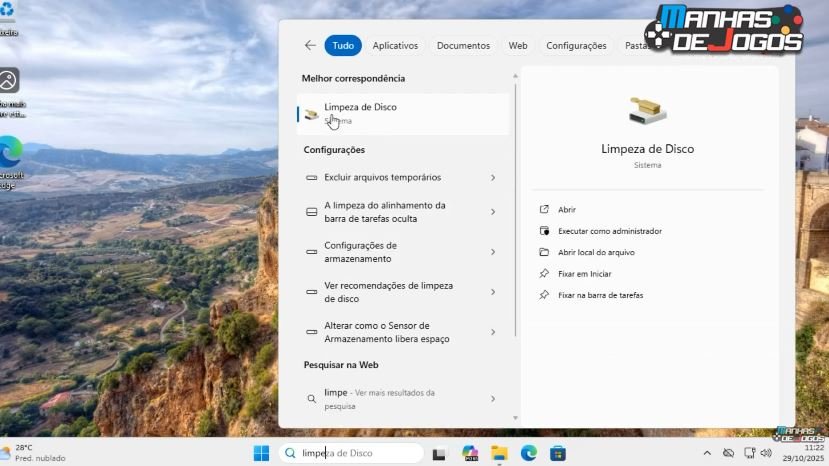Click the taskbar search input field

360,453
